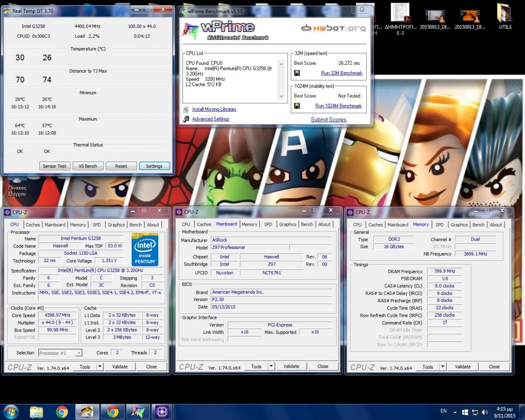Click the hwbot.org logo in wPrime

333,28
